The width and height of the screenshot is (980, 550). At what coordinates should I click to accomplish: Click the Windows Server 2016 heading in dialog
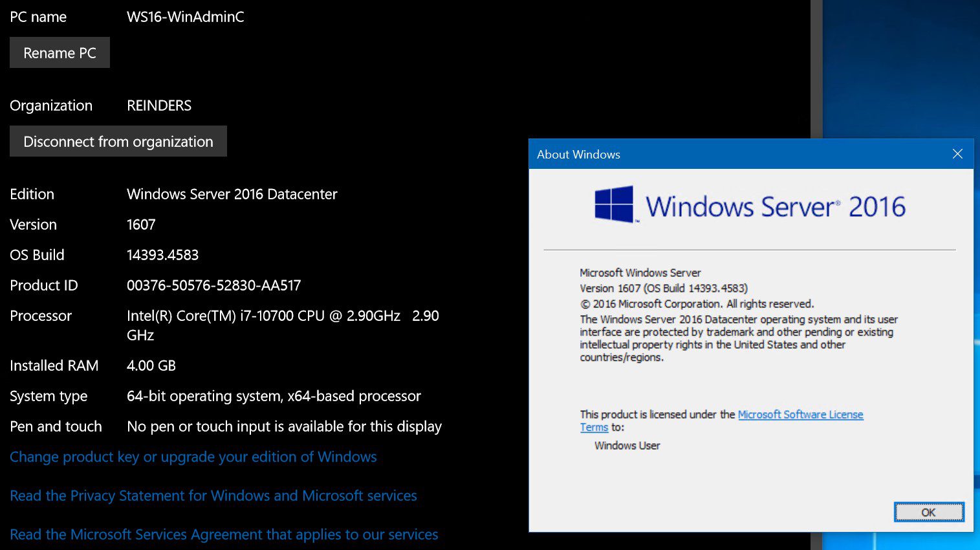pos(776,206)
